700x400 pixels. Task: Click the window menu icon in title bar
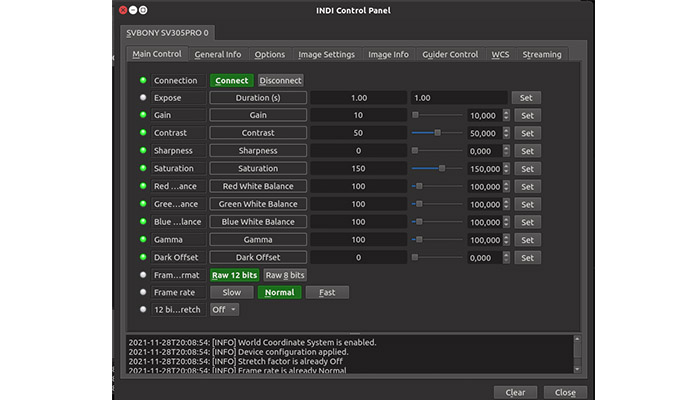(x=122, y=10)
